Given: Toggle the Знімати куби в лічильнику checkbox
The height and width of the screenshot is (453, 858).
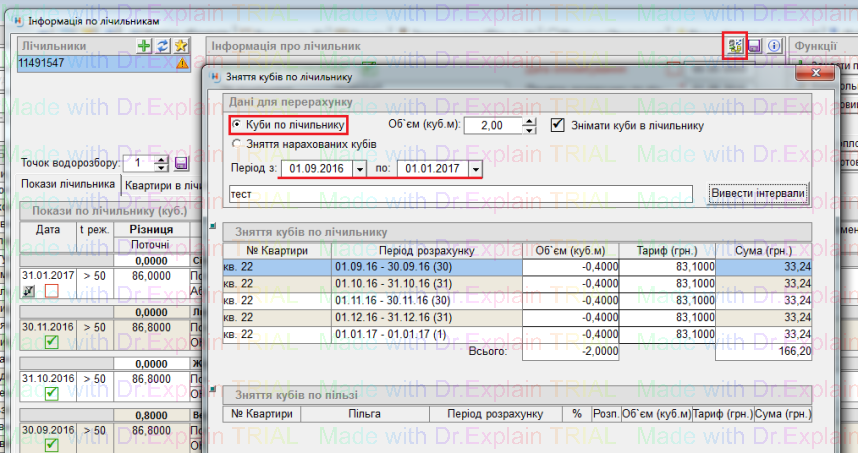Looking at the screenshot, I should (x=559, y=125).
